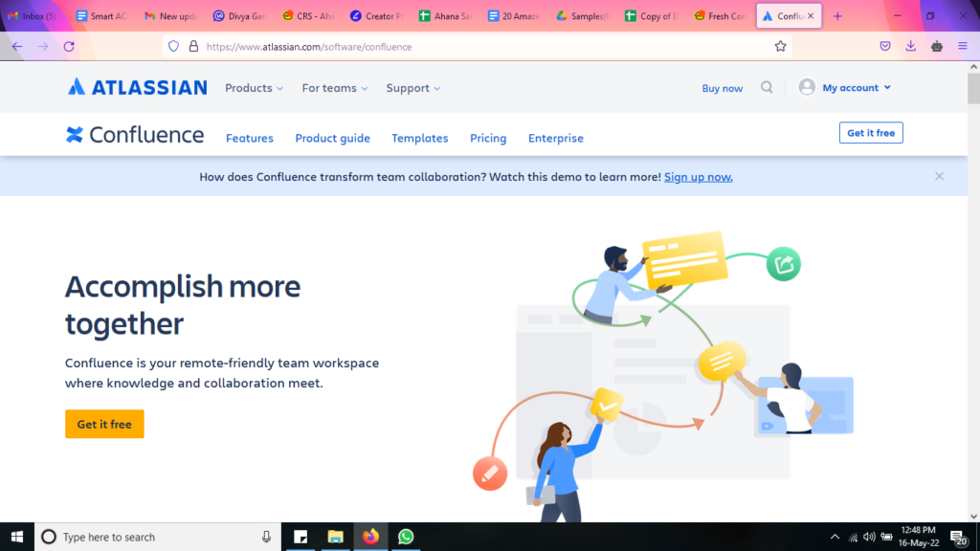Check the battery status tray icon
This screenshot has height=551, width=980.
(886, 538)
